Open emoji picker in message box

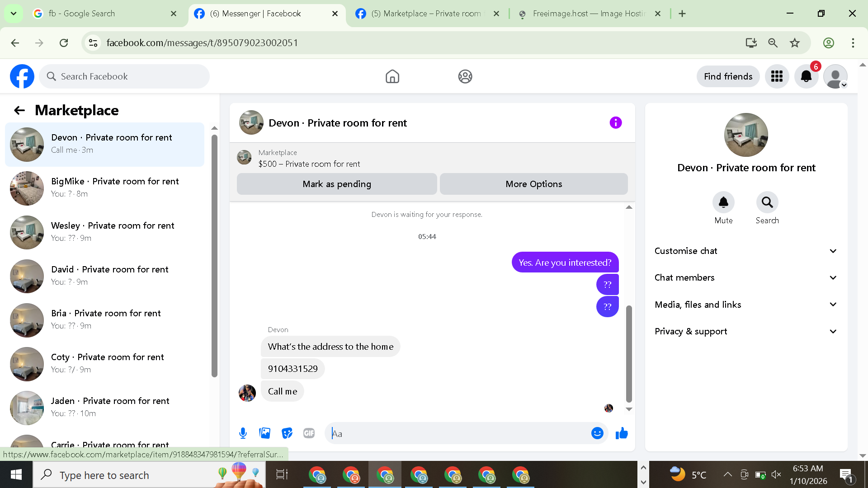pos(597,433)
